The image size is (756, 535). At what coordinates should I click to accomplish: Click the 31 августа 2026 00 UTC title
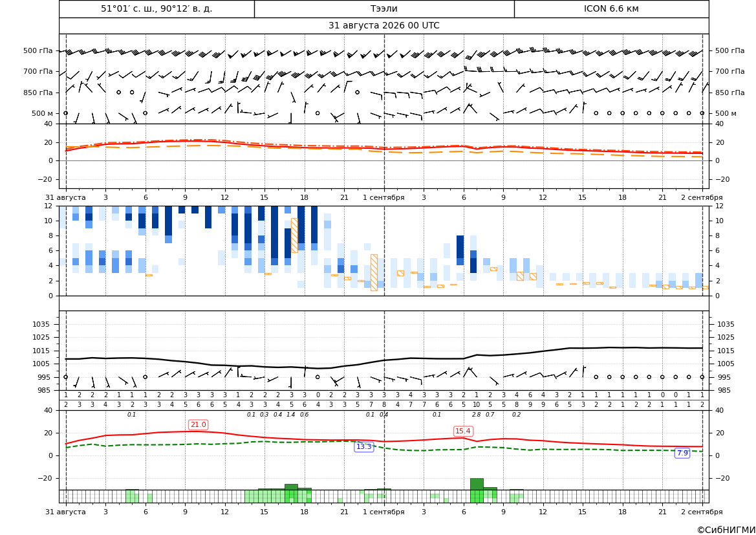pos(384,26)
